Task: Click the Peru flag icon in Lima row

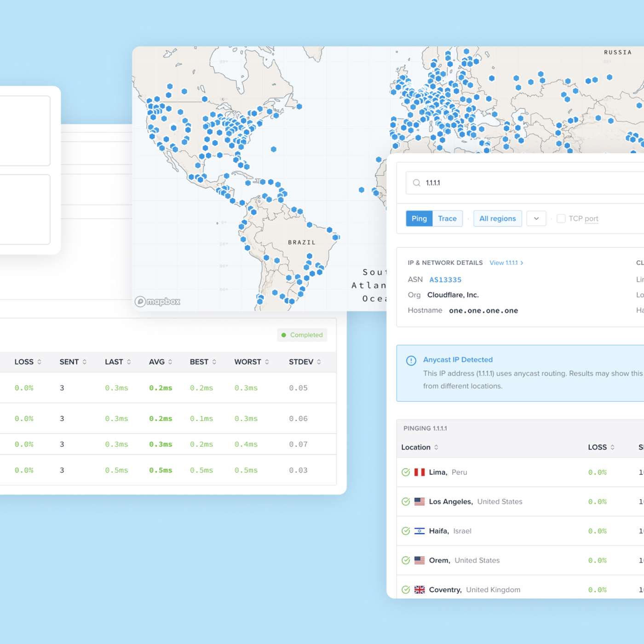Action: (420, 472)
